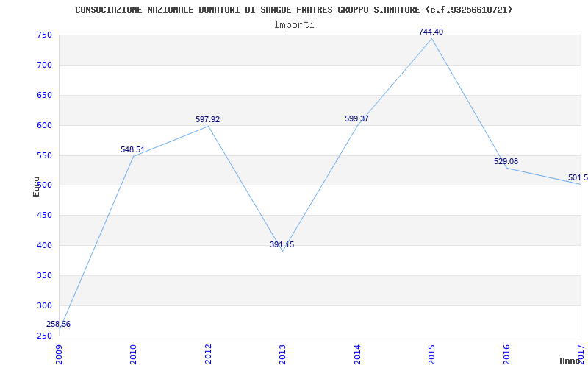Select the 599.37 data label
Screen dimensions: 588x368
click(356, 119)
